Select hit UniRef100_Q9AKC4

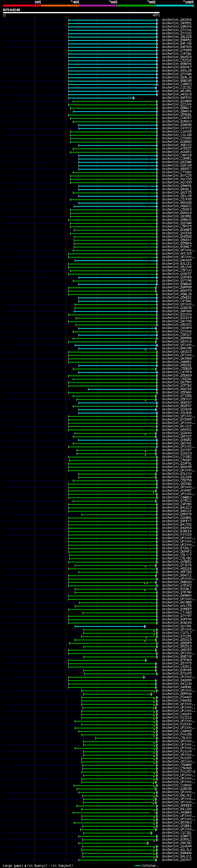click(x=177, y=111)
